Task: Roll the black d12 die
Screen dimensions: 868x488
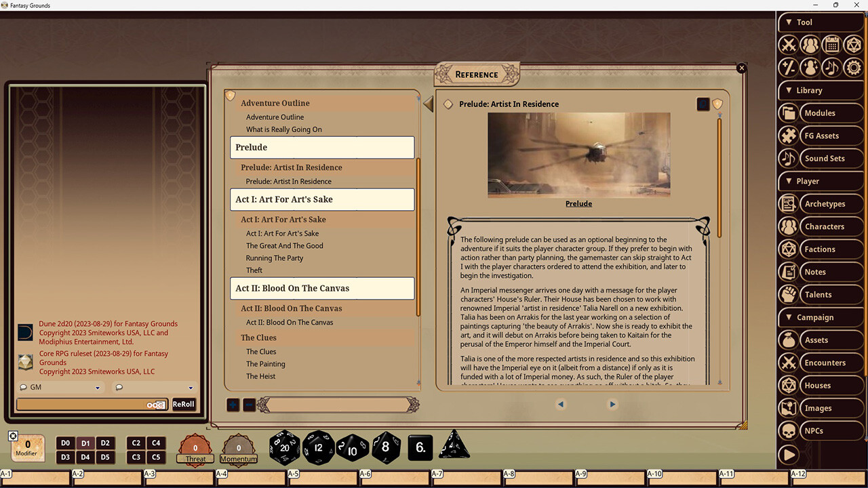Action: click(x=319, y=448)
